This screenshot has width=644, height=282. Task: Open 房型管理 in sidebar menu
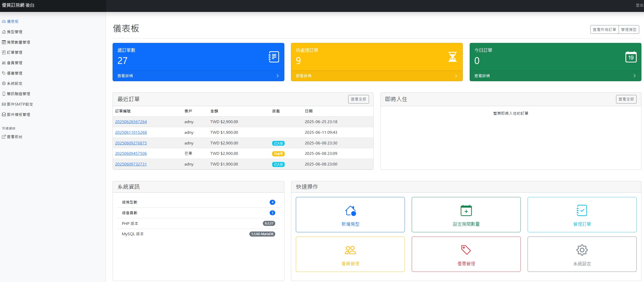14,32
